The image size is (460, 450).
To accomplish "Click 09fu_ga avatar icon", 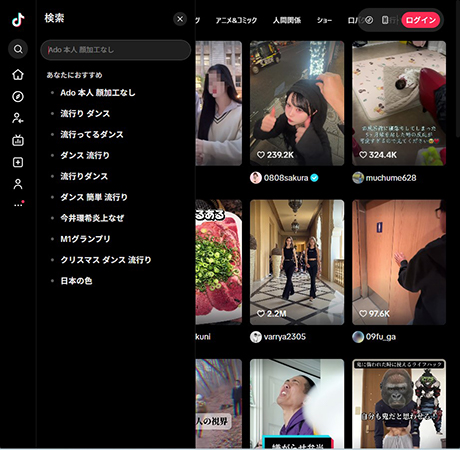I will pyautogui.click(x=358, y=337).
